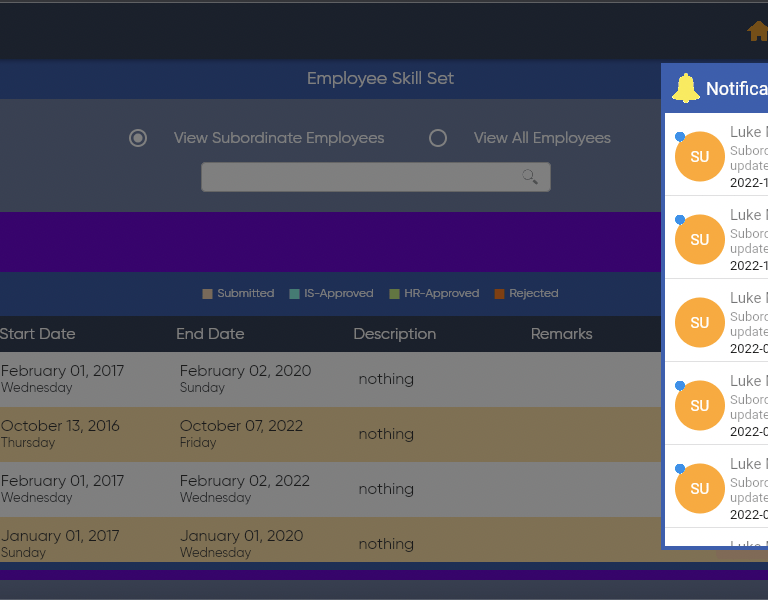Open the fifth notification's SU avatar
768x600 pixels.
point(699,489)
